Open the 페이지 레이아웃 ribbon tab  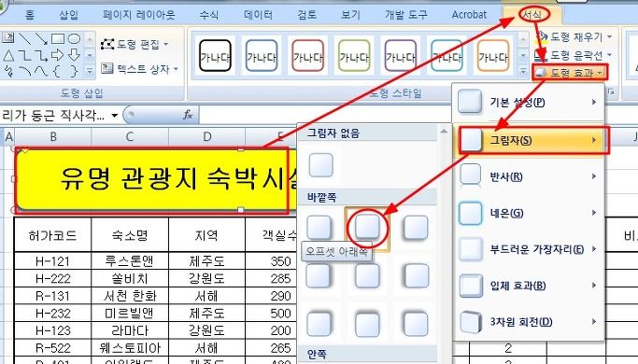139,15
